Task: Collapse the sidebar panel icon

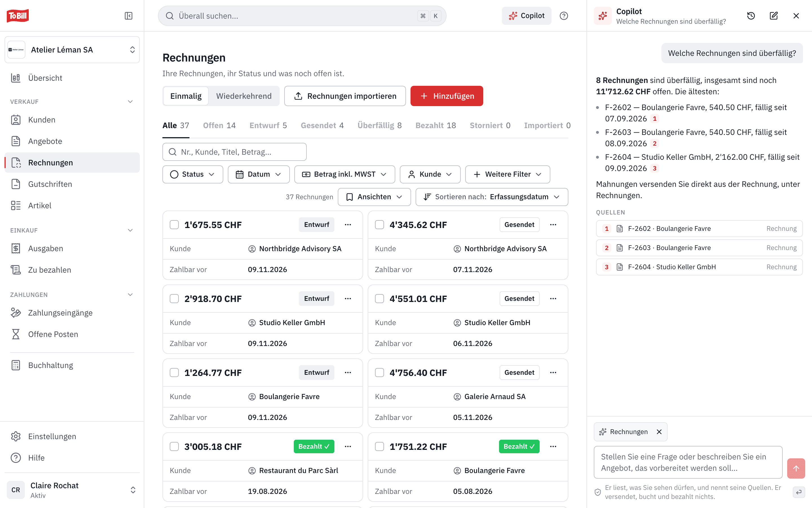Action: point(129,16)
